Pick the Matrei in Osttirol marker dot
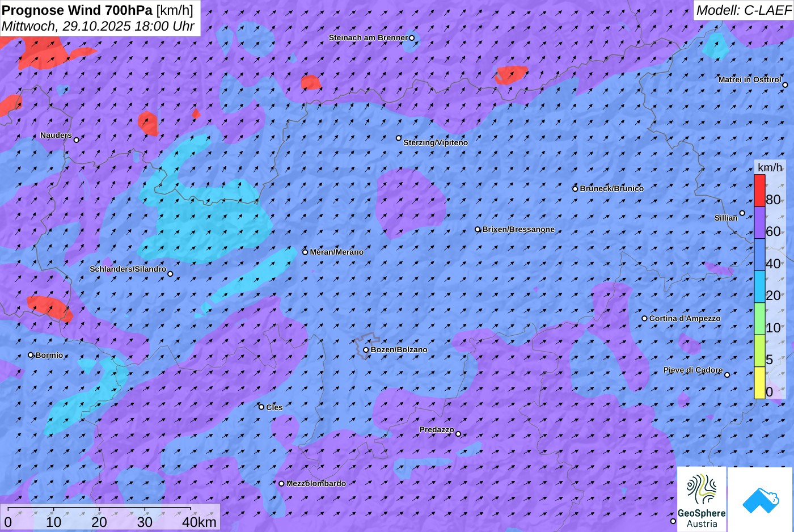The height and width of the screenshot is (532, 794). pyautogui.click(x=785, y=85)
